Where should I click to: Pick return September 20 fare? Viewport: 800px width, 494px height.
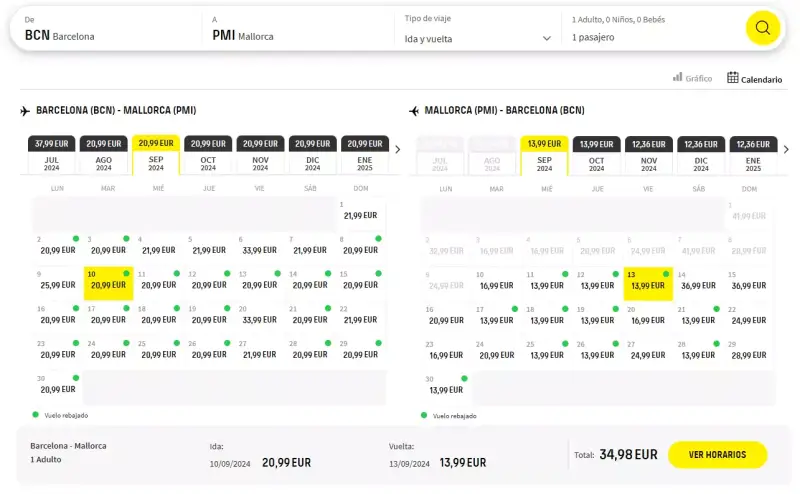[x=648, y=318]
